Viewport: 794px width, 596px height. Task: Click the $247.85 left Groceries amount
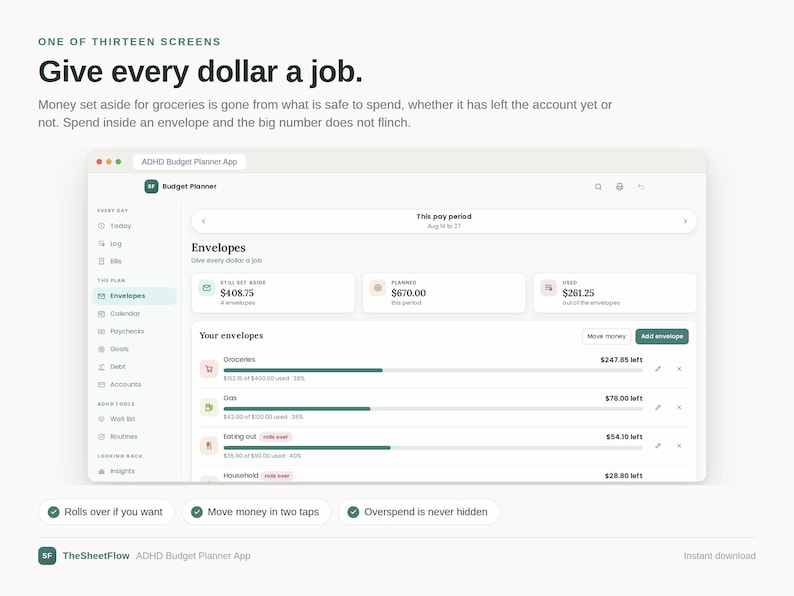coord(621,360)
